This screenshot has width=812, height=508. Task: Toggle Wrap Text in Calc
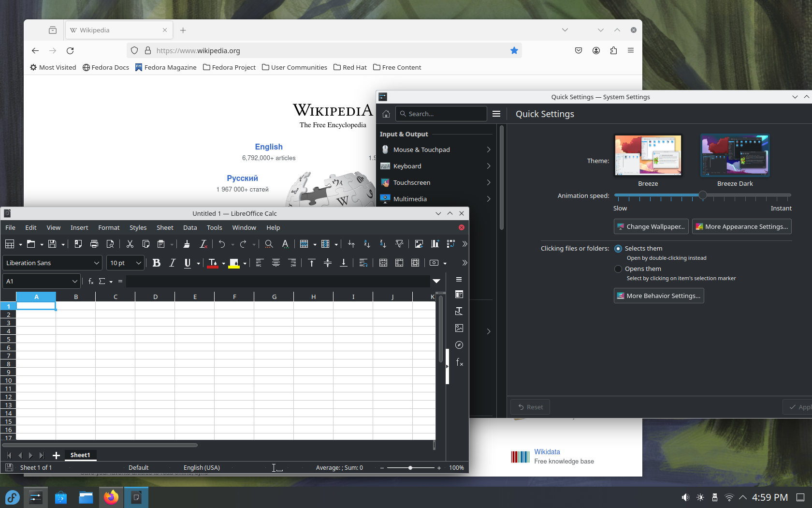point(363,263)
